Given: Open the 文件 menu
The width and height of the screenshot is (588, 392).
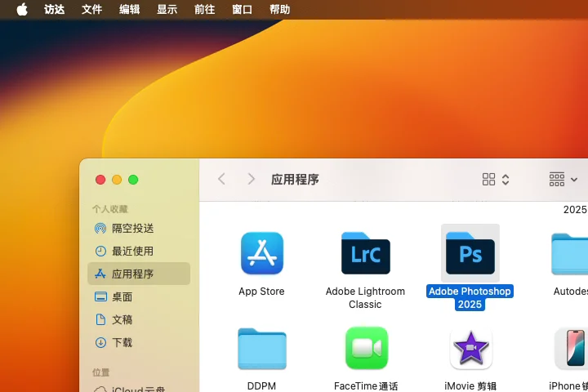Looking at the screenshot, I should tap(91, 9).
